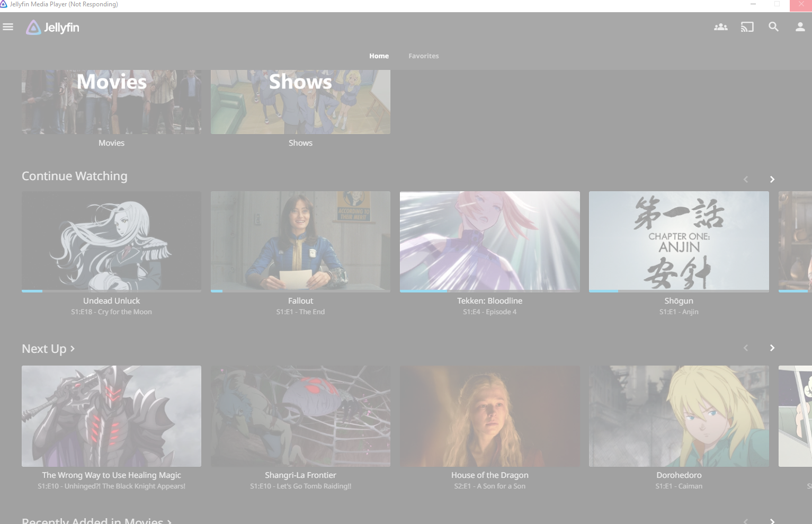Open the Dorohedoro episode thumbnail

(x=679, y=416)
